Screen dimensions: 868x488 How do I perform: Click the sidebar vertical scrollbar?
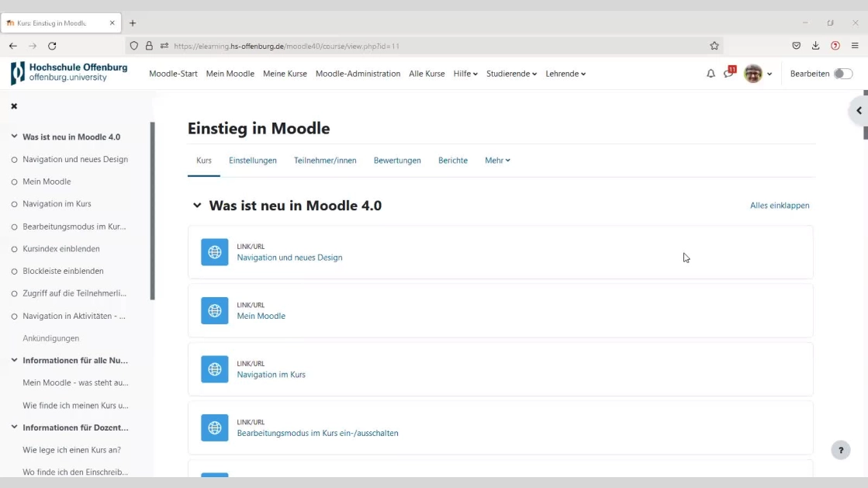click(x=152, y=211)
